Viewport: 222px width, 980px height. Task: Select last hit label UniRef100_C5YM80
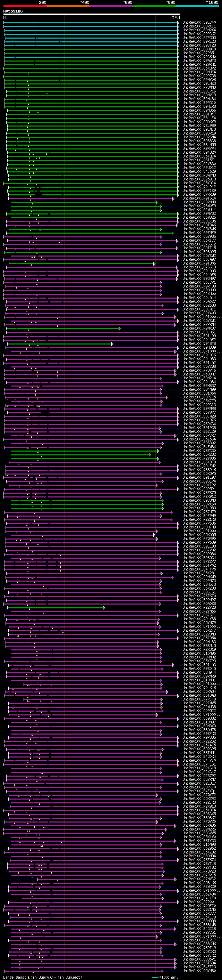coord(199,971)
